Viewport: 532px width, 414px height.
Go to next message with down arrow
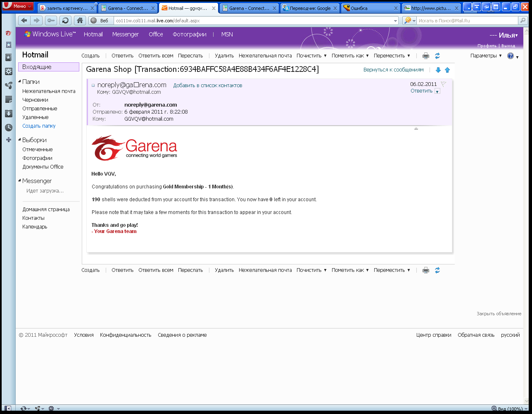(x=438, y=70)
